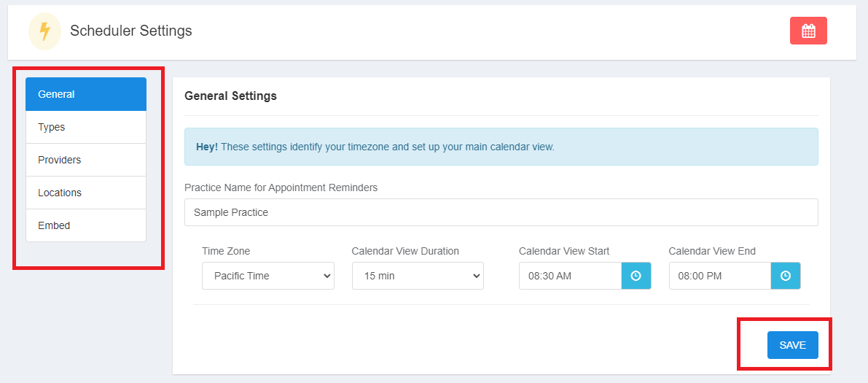Go to the Locations tab
Screen dimensions: 868x383
tap(86, 193)
